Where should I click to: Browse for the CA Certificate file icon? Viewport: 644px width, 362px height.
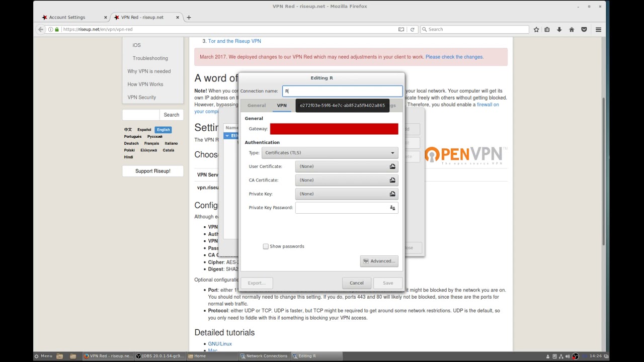click(392, 180)
